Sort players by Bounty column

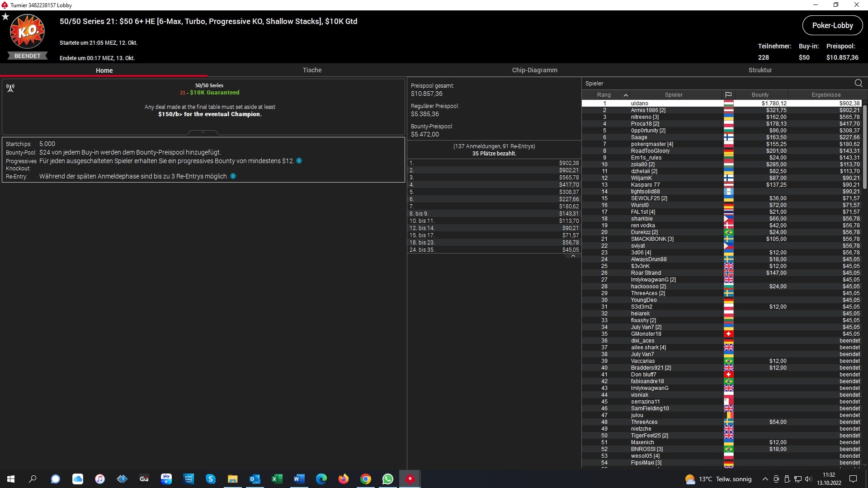pyautogui.click(x=760, y=95)
